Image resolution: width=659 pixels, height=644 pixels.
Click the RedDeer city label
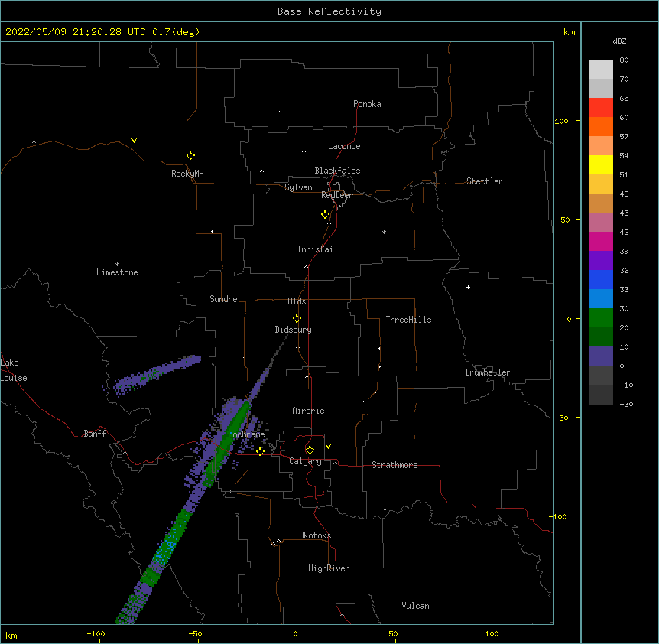click(336, 196)
